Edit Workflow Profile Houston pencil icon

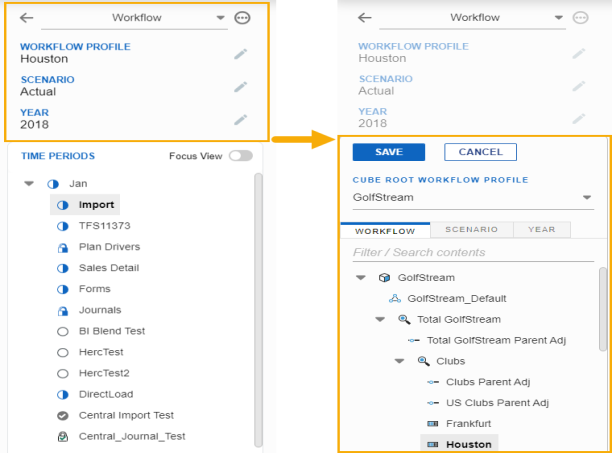point(241,55)
